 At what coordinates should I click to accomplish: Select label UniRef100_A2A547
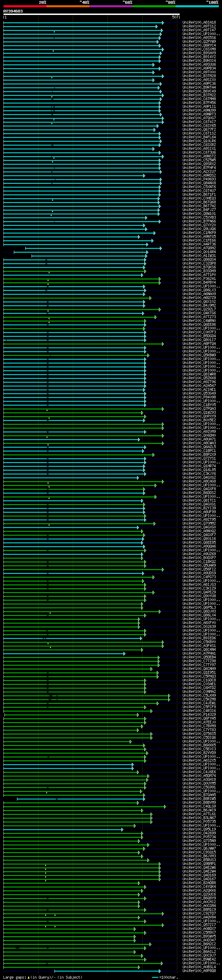199,386
